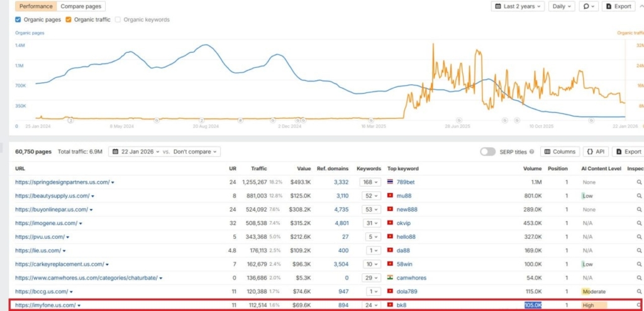Open the comment bubble notes menu

pos(588,6)
